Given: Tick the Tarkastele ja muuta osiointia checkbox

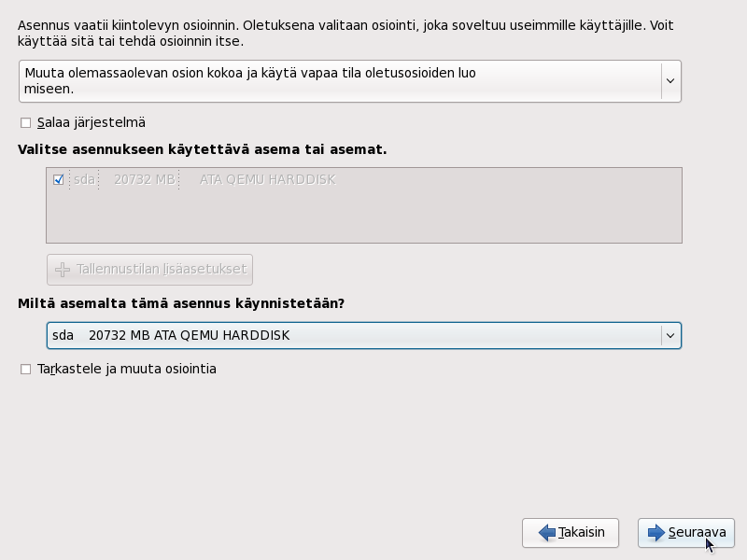Looking at the screenshot, I should pos(26,370).
